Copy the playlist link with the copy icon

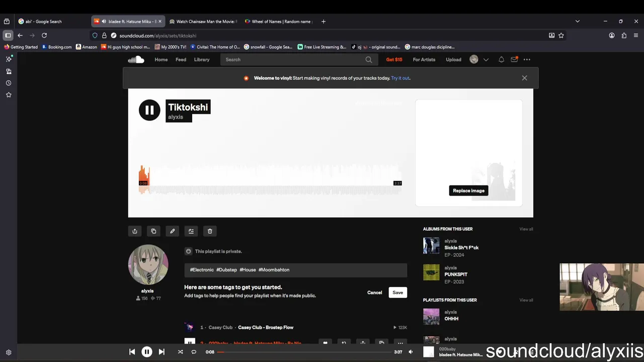pos(153,231)
